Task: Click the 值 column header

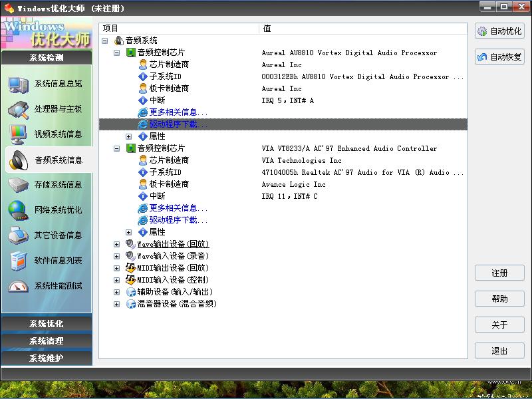Action: [x=364, y=29]
